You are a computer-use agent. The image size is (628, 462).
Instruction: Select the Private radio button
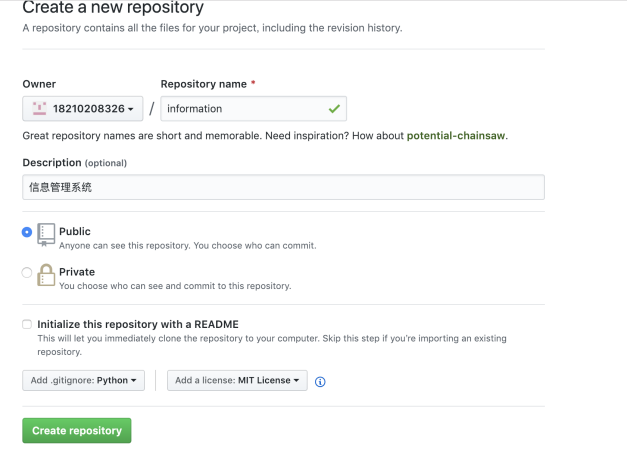(x=27, y=273)
